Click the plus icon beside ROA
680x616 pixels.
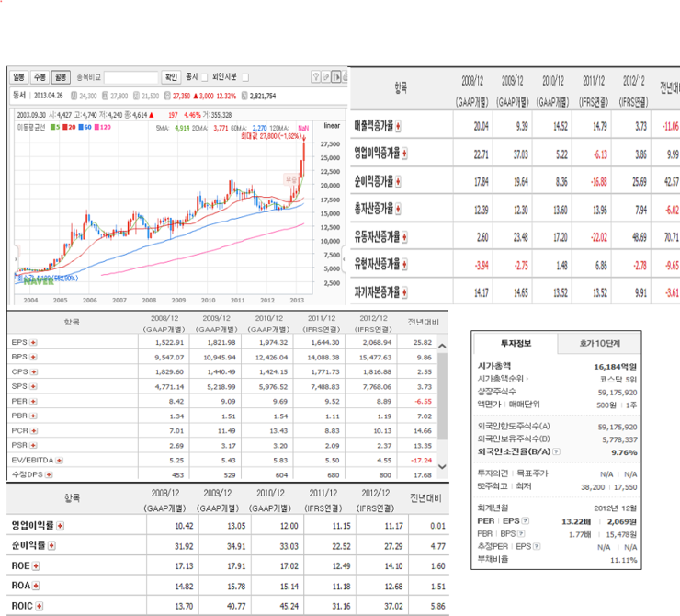click(x=36, y=586)
